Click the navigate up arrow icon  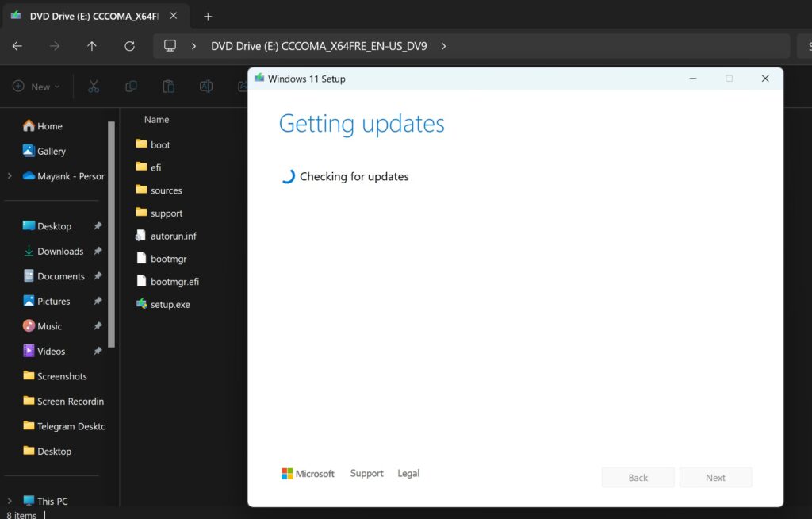pyautogui.click(x=91, y=46)
